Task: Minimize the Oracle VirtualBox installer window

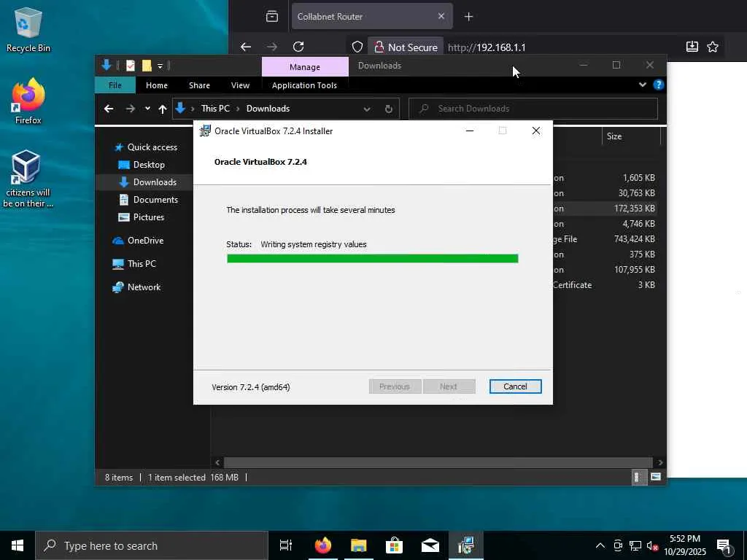Action: 469,131
